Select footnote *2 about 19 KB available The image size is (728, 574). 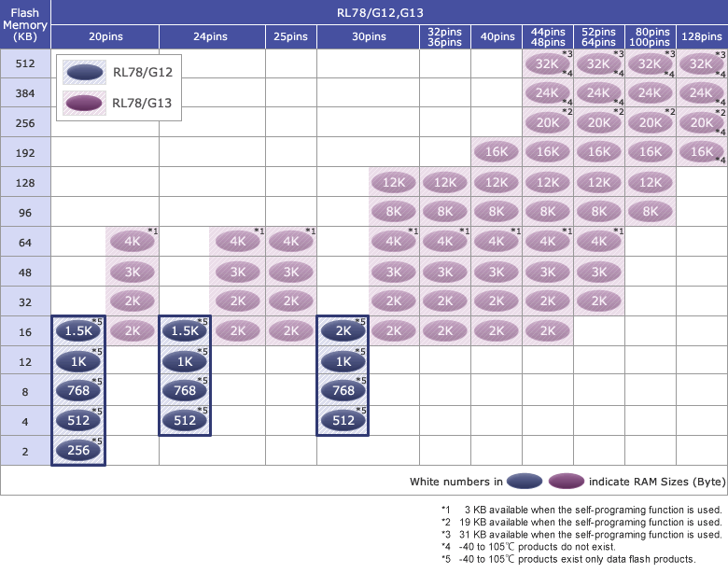pyautogui.click(x=581, y=522)
